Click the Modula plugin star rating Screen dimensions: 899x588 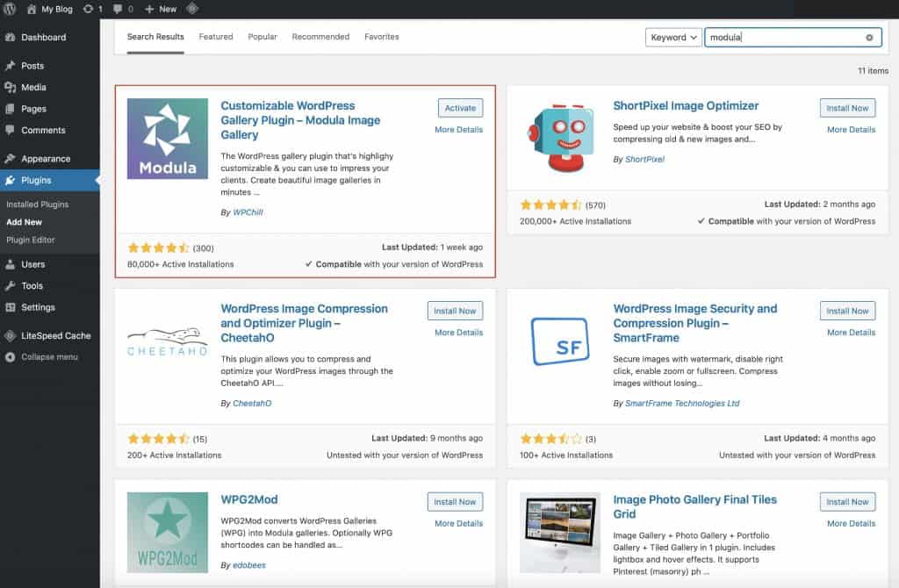[x=158, y=248]
